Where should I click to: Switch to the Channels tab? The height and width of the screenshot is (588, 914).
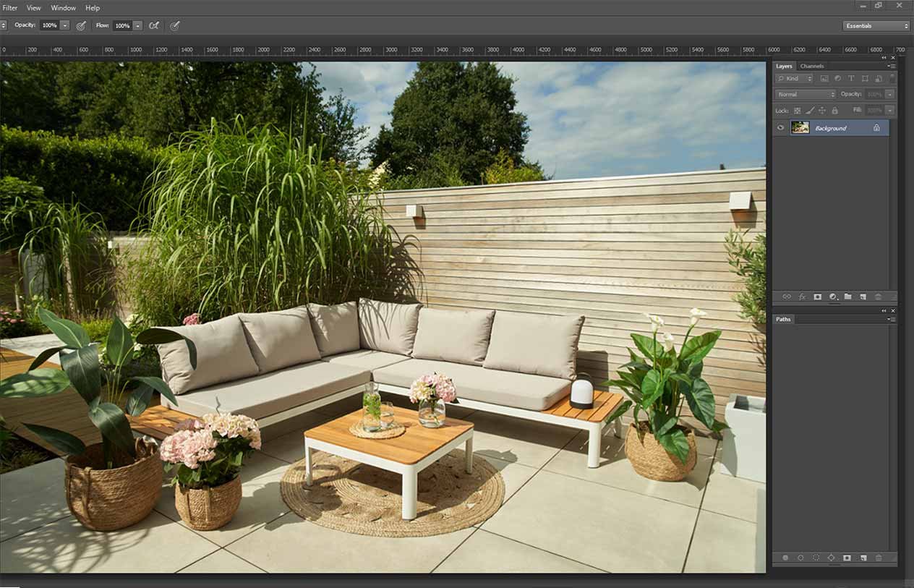tap(811, 66)
